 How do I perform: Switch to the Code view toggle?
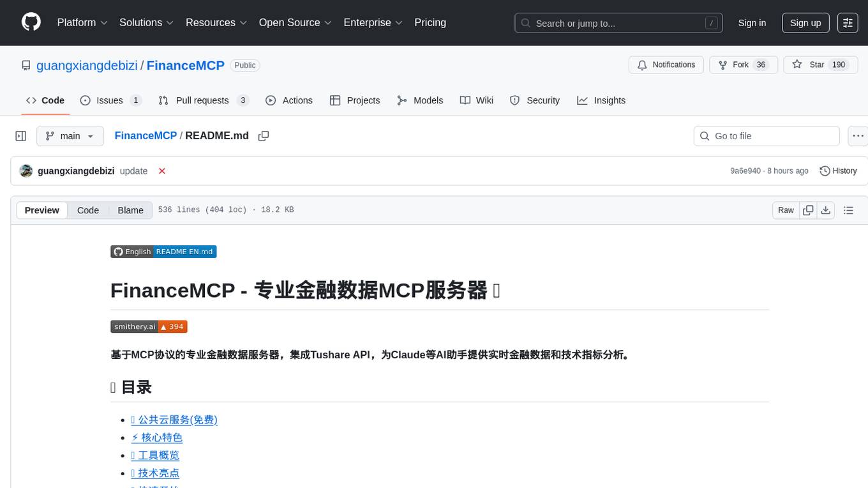tap(88, 210)
